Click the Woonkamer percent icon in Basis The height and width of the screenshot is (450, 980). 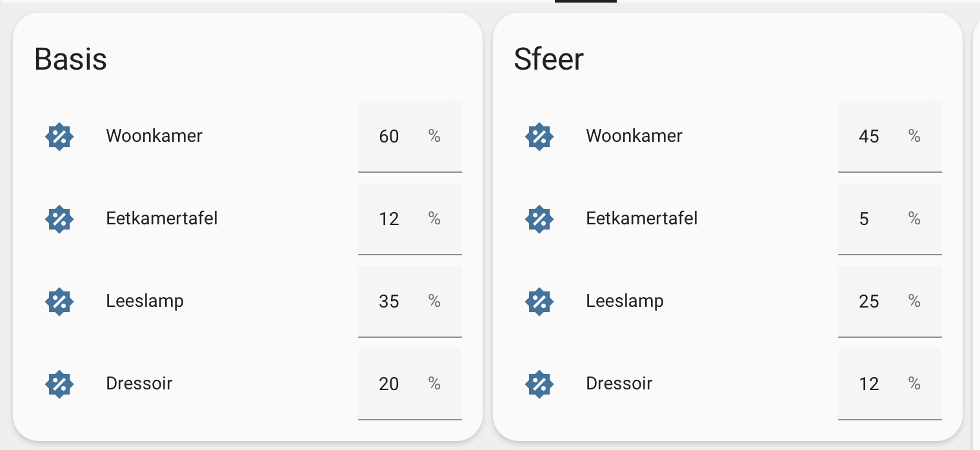click(x=59, y=137)
